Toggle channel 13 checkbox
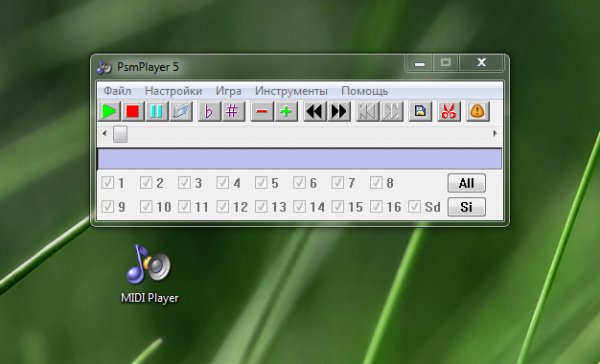The image size is (600, 364). (x=261, y=207)
